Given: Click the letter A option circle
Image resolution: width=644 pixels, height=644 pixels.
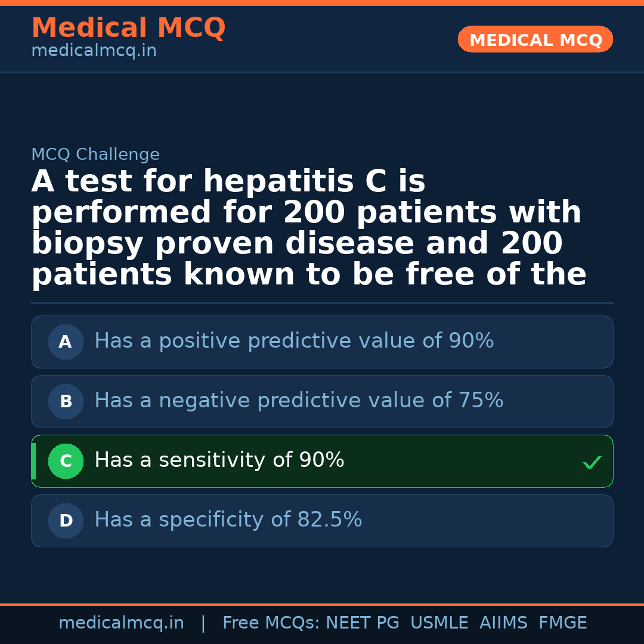Looking at the screenshot, I should coord(66,342).
